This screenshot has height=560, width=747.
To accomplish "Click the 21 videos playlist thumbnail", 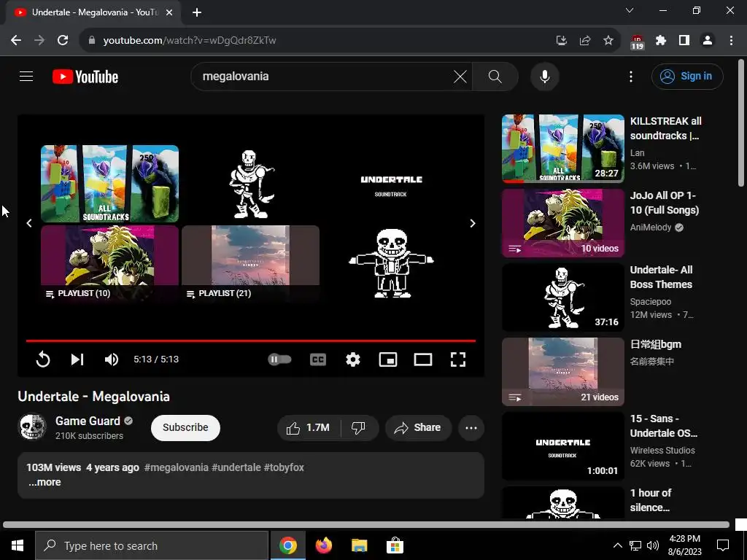I will [x=563, y=371].
